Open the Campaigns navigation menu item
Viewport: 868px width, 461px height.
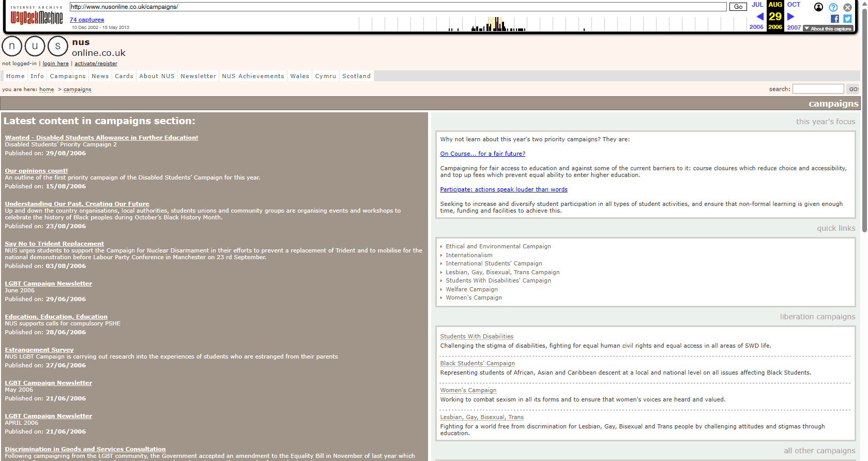(x=68, y=76)
